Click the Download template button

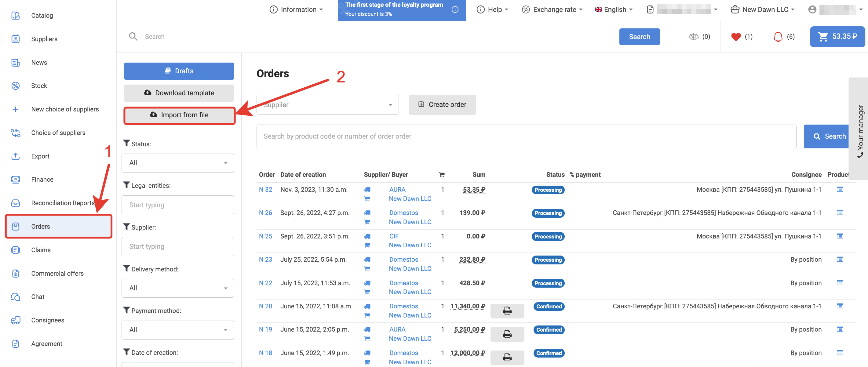tap(179, 93)
